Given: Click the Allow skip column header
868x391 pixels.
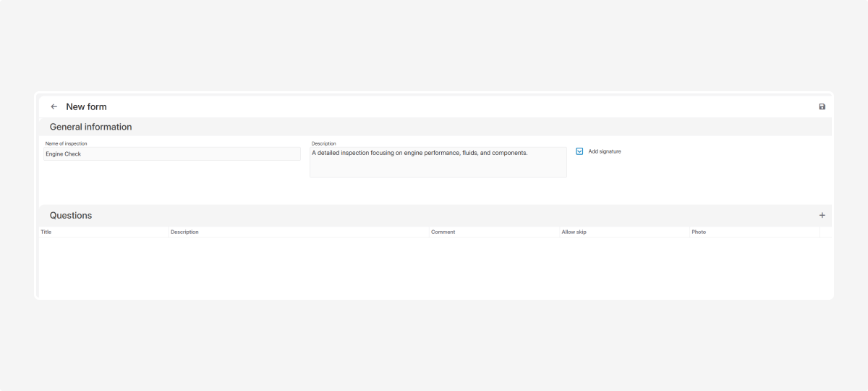Looking at the screenshot, I should click(x=574, y=232).
